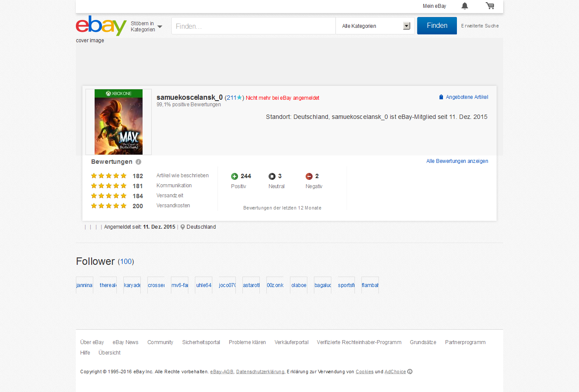
Task: Open Sicherheitsportal footer link
Action: tap(201, 342)
